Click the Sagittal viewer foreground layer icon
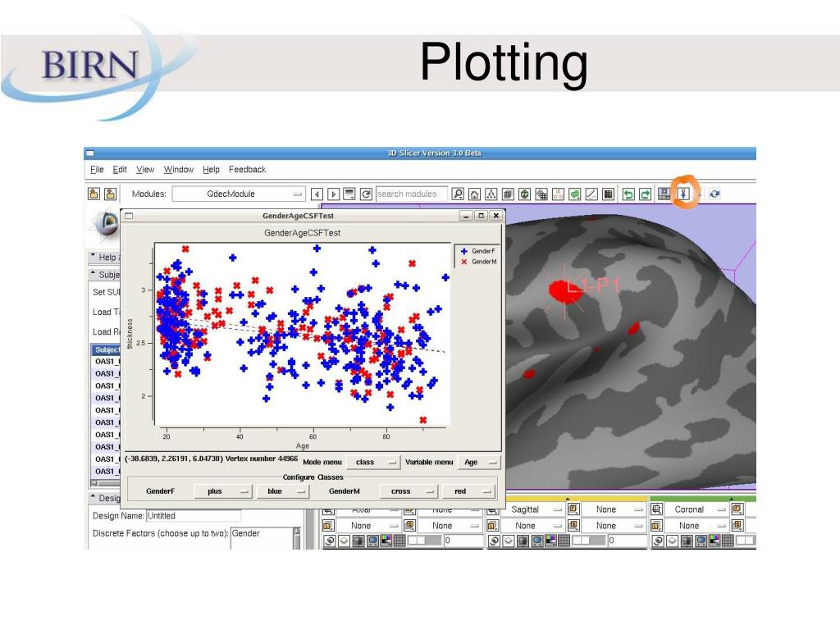This screenshot has height=630, width=840. [573, 509]
